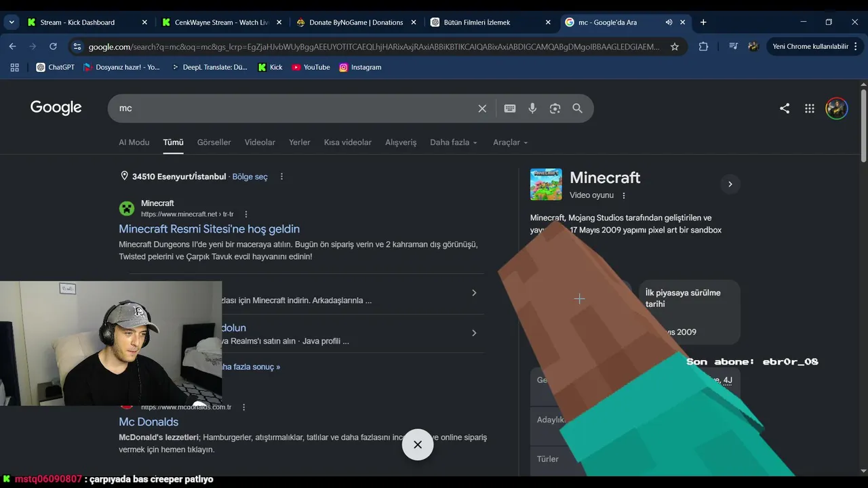The height and width of the screenshot is (488, 868).
Task: Open the DeepL Translate bookmark
Action: coord(209,67)
